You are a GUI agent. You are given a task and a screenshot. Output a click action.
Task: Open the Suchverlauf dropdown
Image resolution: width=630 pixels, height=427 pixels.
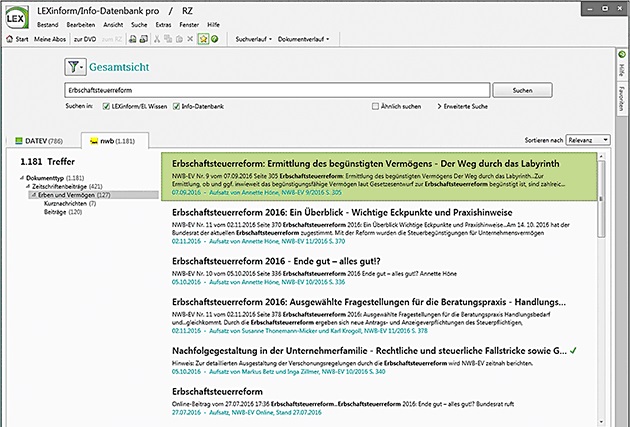[x=255, y=38]
